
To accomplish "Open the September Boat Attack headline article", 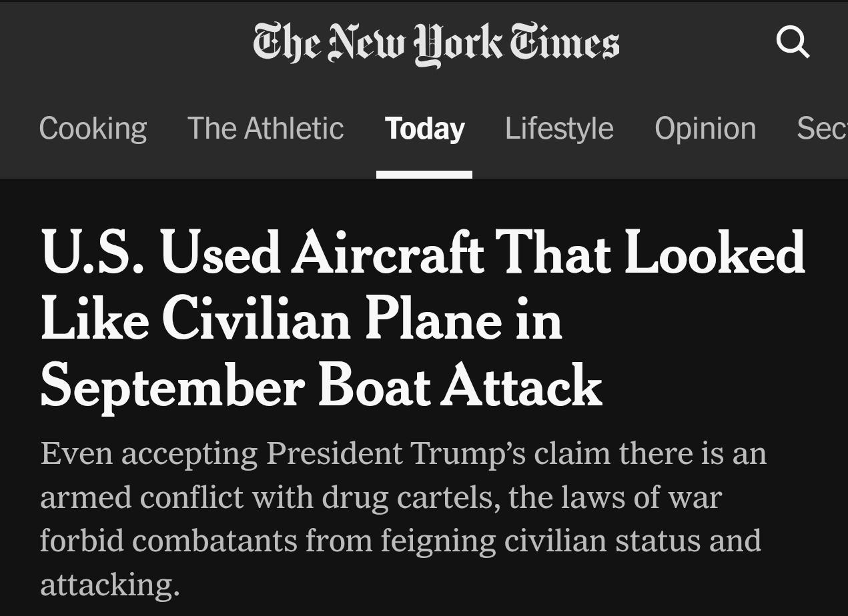I will click(320, 385).
